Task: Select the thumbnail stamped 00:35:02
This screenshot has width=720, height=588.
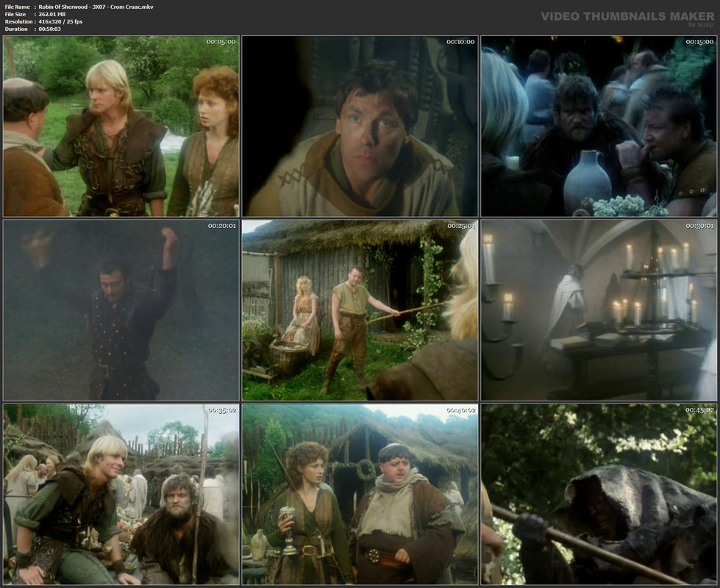Action: point(121,495)
